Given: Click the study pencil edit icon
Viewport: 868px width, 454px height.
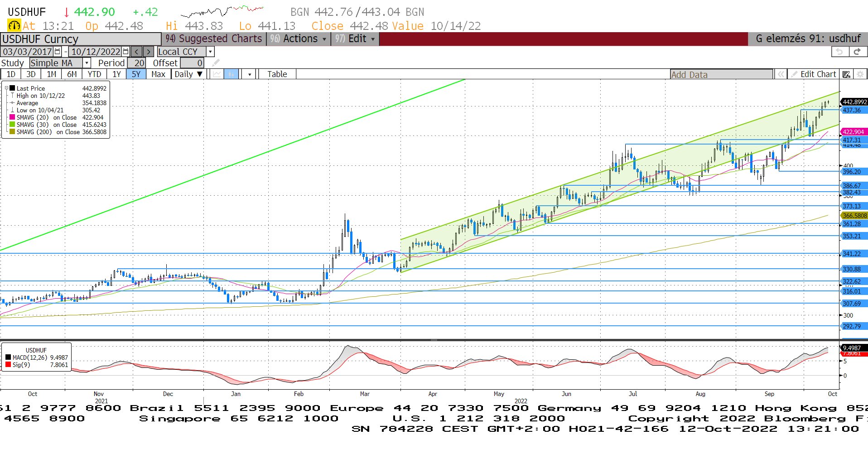Looking at the screenshot, I should (216, 63).
